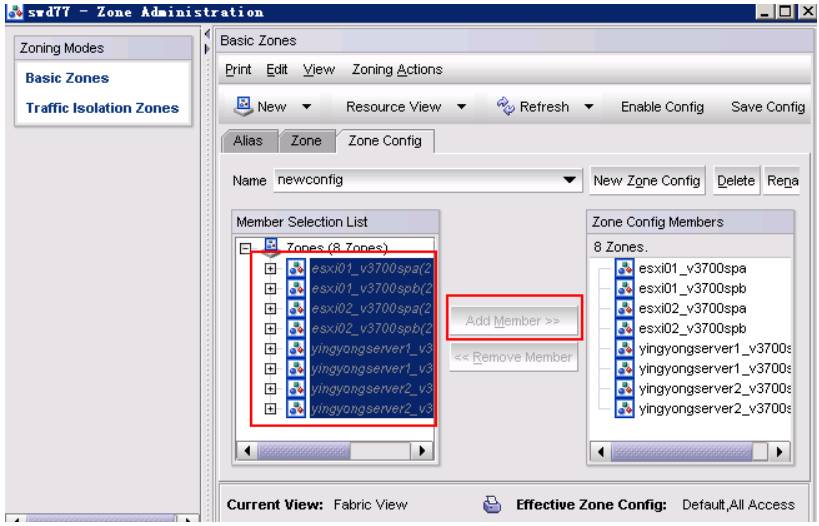Click the Zone Config Members horizontal scrollbar thumb
The image size is (819, 526).
[682, 451]
